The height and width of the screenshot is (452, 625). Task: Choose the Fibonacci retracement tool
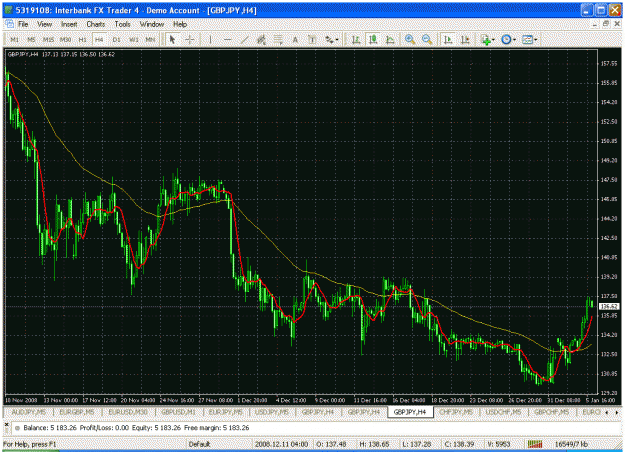(x=278, y=39)
